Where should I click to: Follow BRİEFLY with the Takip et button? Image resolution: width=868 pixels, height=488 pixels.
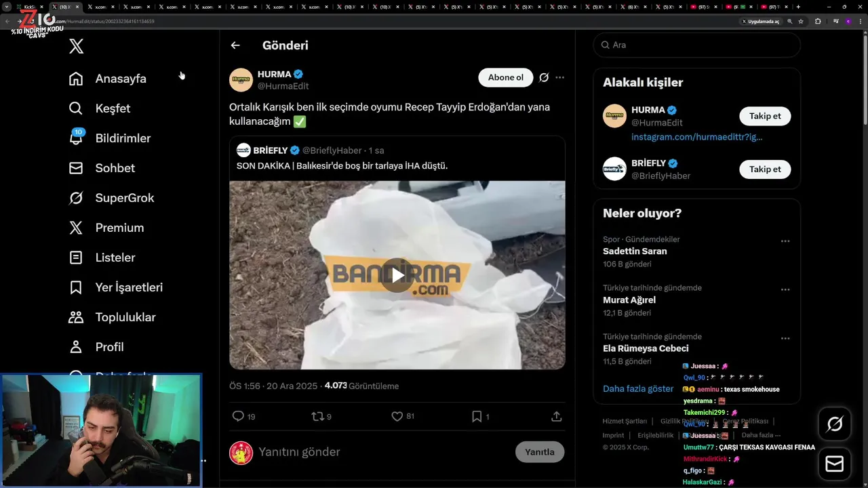[x=765, y=169]
